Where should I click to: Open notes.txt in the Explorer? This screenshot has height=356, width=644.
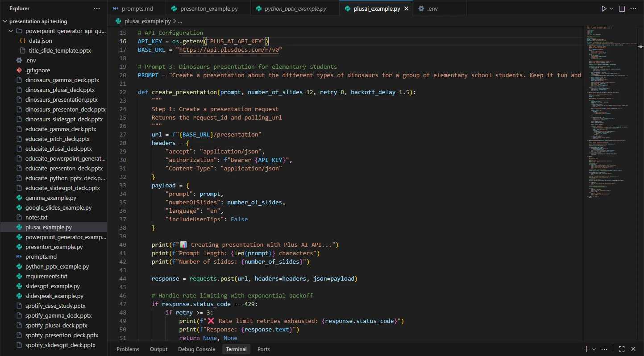(36, 218)
